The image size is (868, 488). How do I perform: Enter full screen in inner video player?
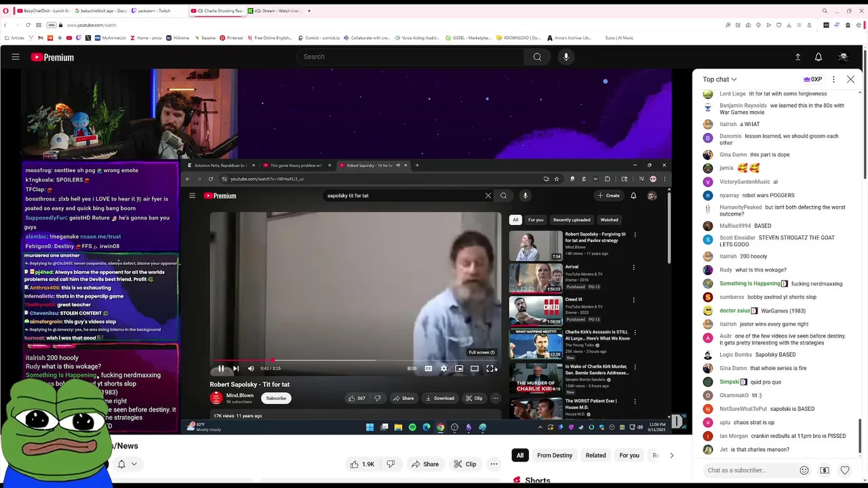[490, 369]
